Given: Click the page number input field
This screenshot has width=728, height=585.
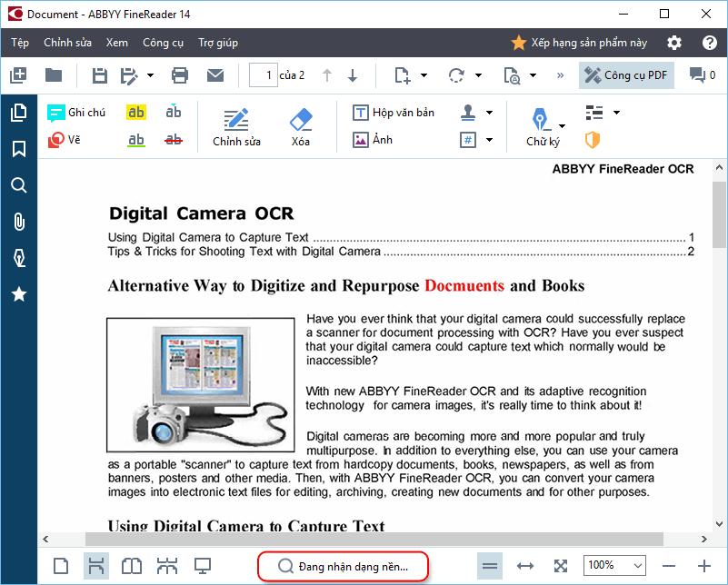Looking at the screenshot, I should click(264, 75).
